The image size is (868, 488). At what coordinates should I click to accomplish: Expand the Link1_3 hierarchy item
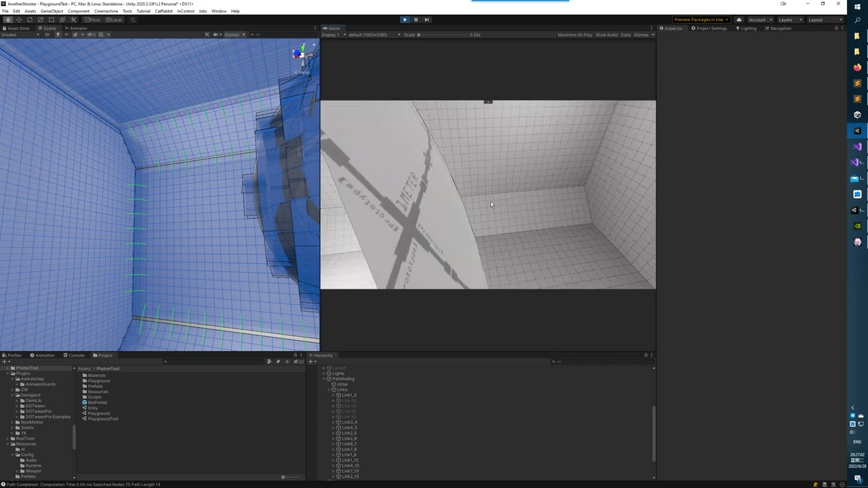[x=334, y=395]
